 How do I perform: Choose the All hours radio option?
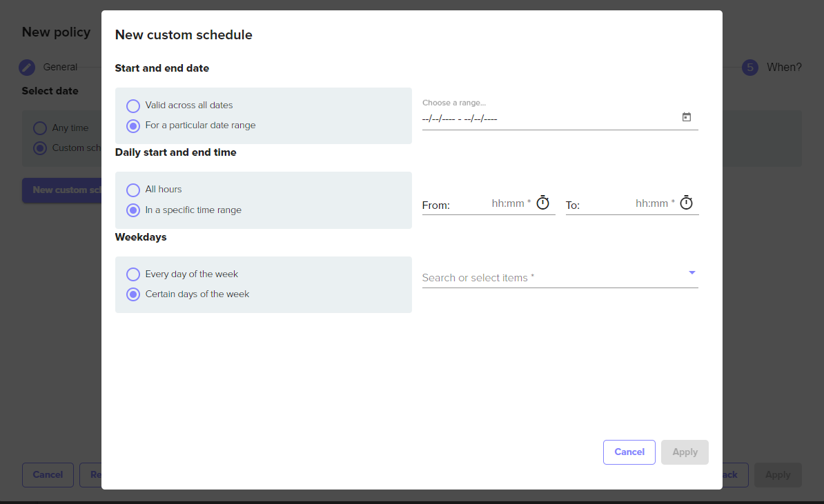point(133,190)
